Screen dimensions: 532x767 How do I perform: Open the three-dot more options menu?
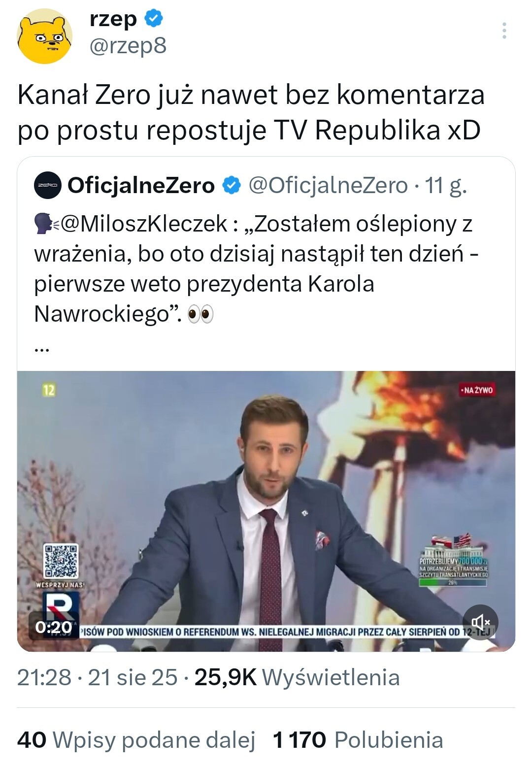[504, 31]
